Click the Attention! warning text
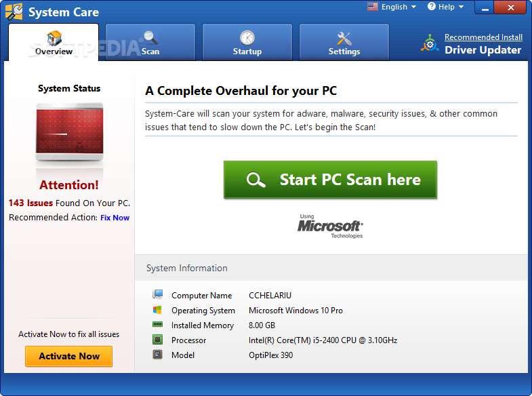Viewport: 532px width, 396px height. [69, 185]
